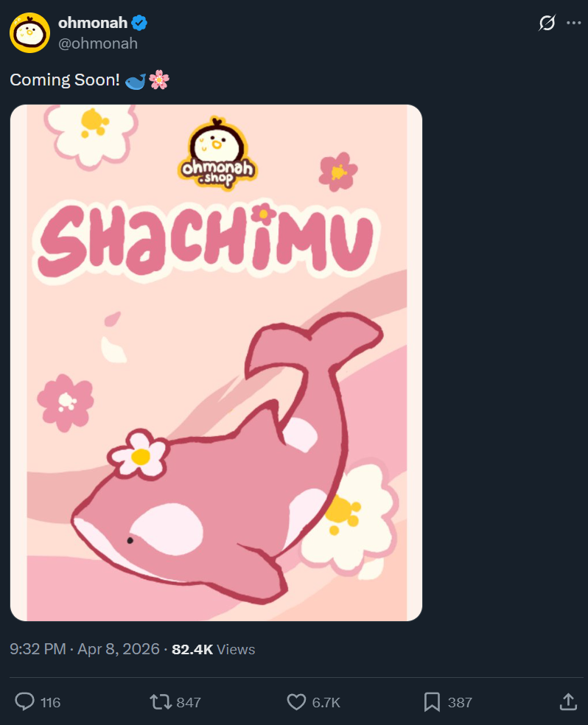The height and width of the screenshot is (725, 588).
Task: Click the 6.7K likes count
Action: [x=326, y=702]
